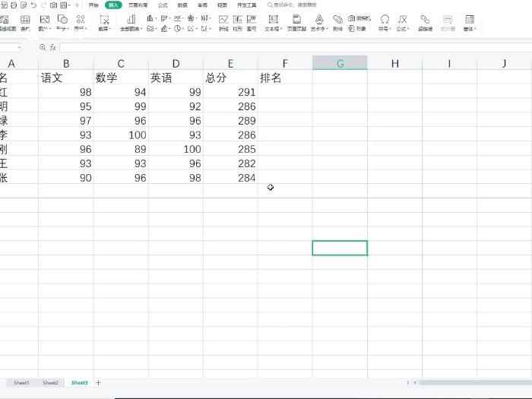Select column H header
The width and height of the screenshot is (532, 399).
click(x=394, y=63)
